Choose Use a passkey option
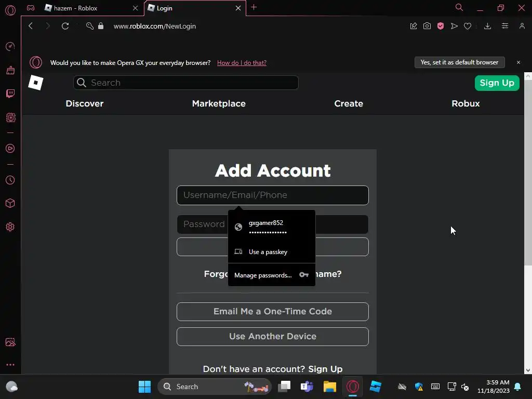This screenshot has width=532, height=399. click(271, 252)
